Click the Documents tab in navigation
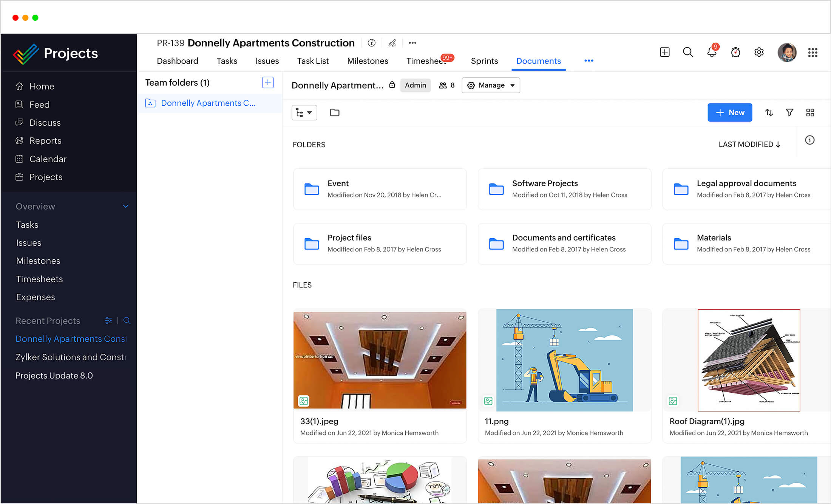 click(538, 60)
